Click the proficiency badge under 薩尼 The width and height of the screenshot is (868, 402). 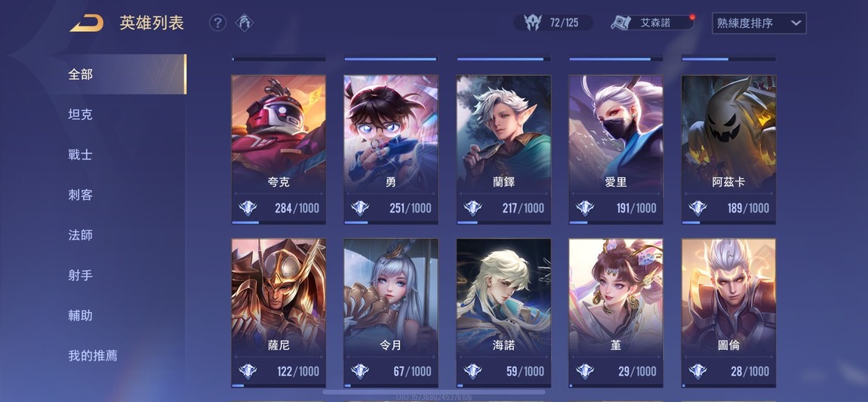coord(248,371)
